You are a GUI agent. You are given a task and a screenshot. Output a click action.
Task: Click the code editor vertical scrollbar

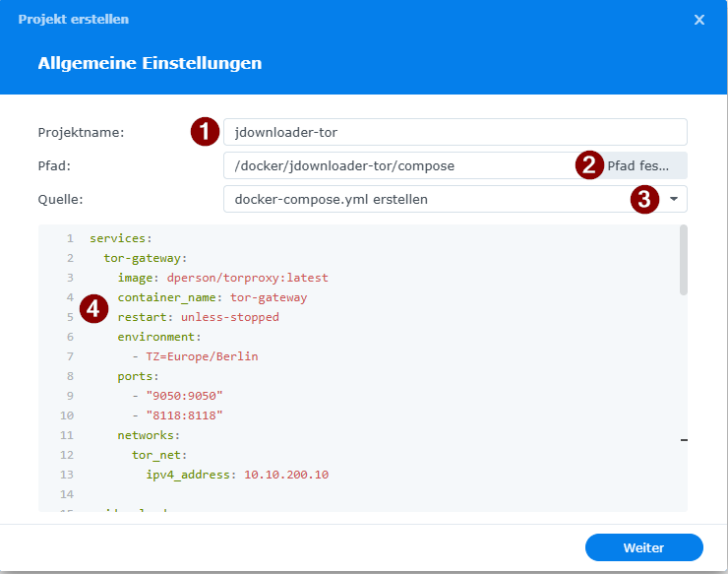point(684,260)
